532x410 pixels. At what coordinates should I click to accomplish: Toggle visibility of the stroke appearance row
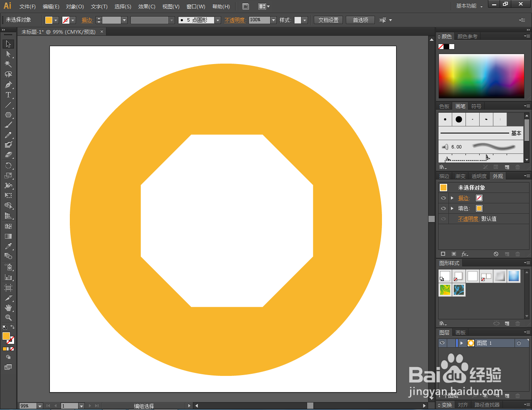pyautogui.click(x=443, y=198)
